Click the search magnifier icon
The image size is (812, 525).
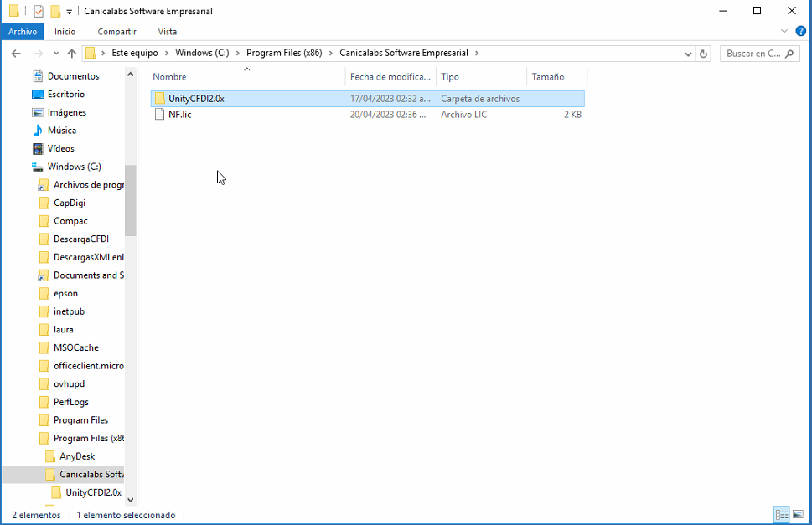[x=789, y=54]
